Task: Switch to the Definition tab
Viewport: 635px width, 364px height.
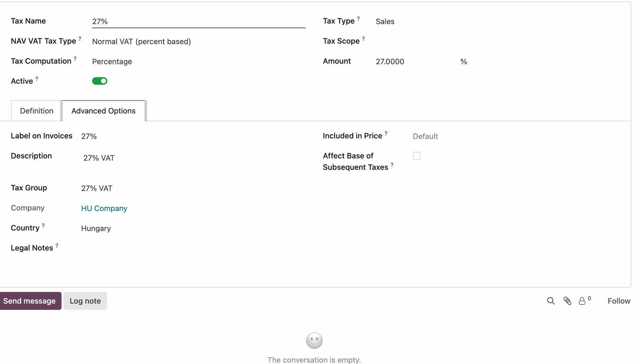Action: coord(36,111)
